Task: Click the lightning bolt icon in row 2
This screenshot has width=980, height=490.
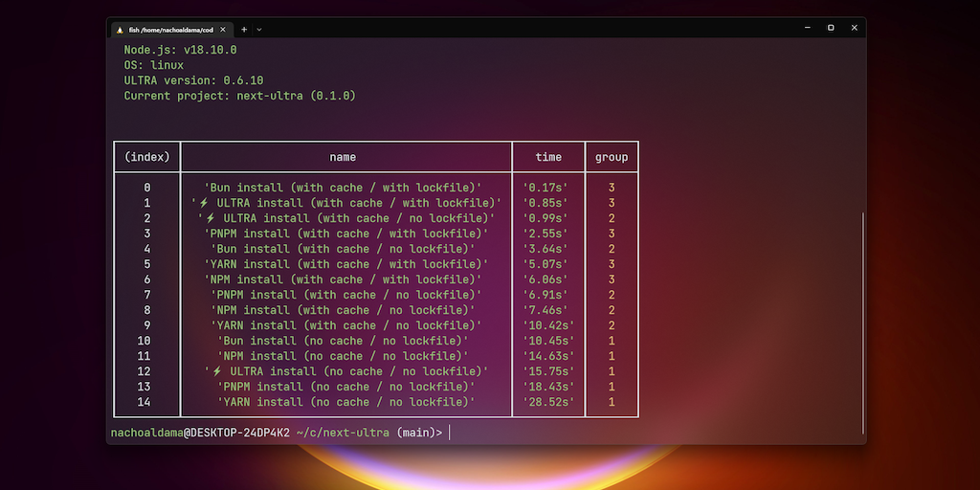Action: (x=210, y=218)
